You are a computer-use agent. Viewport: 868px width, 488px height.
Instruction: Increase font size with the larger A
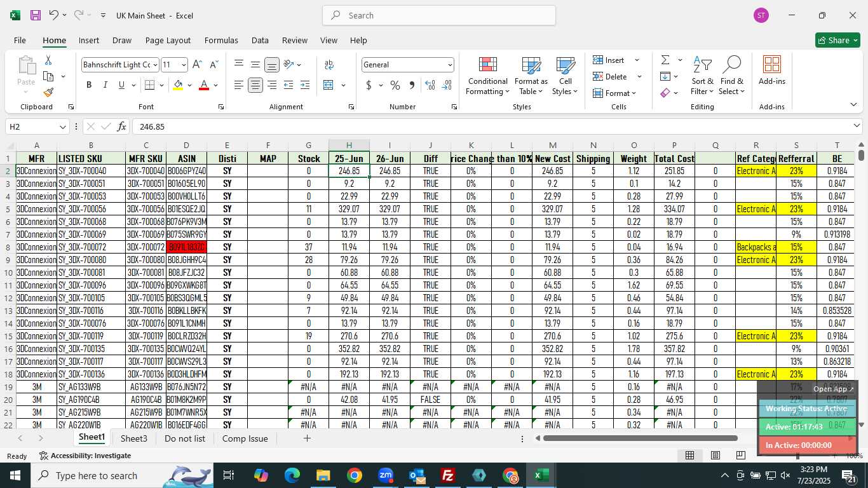coord(197,65)
